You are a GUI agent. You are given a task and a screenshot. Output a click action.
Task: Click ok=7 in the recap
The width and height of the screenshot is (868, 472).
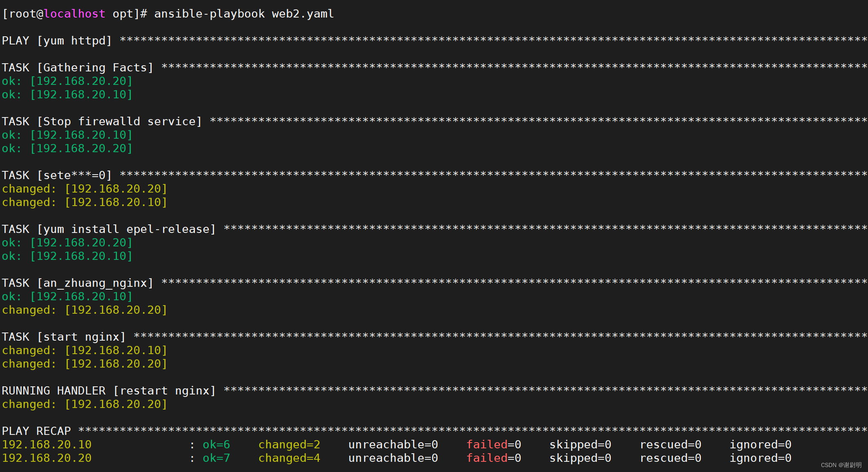click(216, 458)
